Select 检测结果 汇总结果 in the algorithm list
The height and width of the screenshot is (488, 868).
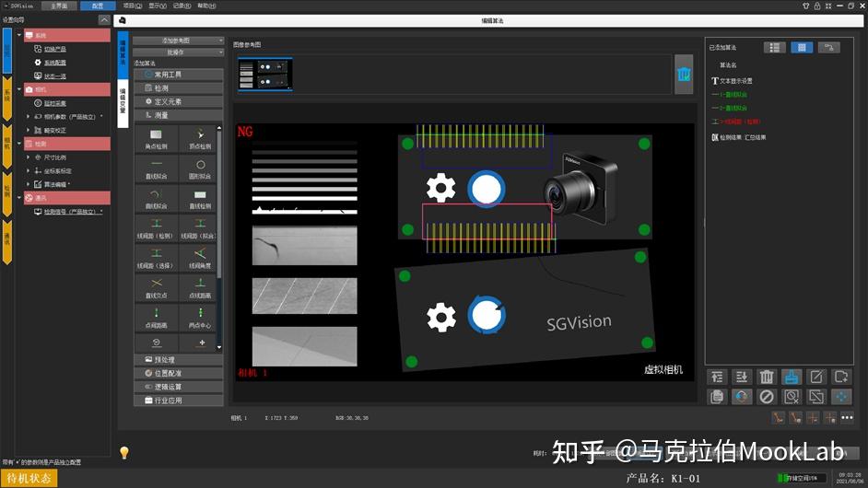click(x=743, y=137)
